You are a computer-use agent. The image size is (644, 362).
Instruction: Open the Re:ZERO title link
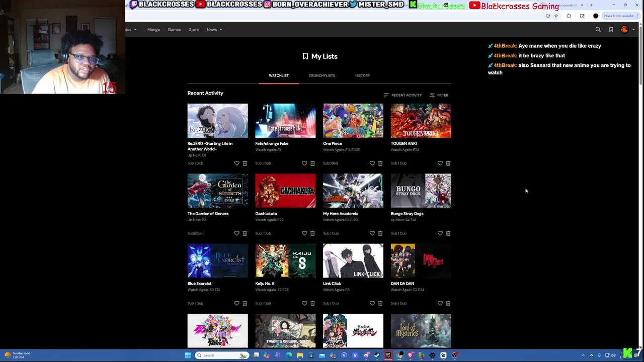(210, 146)
